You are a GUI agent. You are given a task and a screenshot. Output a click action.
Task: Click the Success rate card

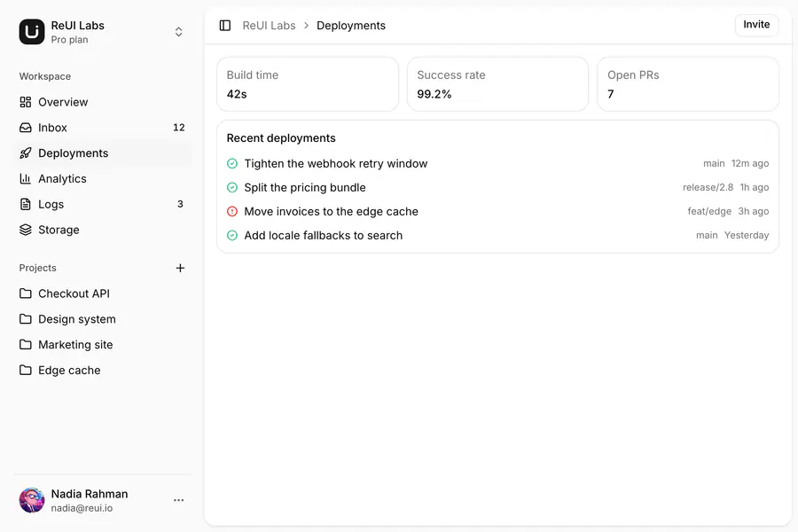[497, 84]
